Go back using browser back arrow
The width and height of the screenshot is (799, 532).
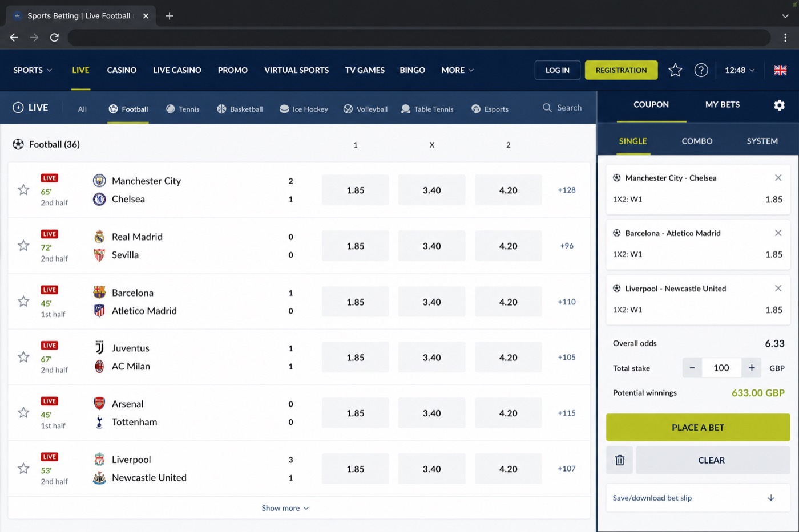(x=14, y=38)
